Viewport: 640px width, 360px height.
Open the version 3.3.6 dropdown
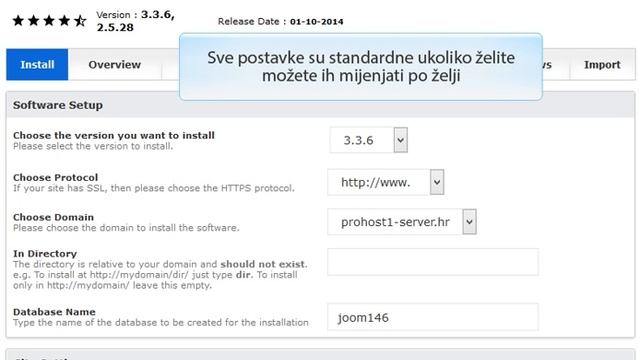click(x=369, y=140)
